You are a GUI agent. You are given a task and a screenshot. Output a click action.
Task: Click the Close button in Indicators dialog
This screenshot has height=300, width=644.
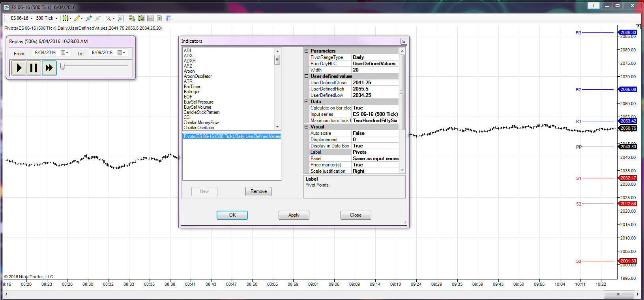356,215
